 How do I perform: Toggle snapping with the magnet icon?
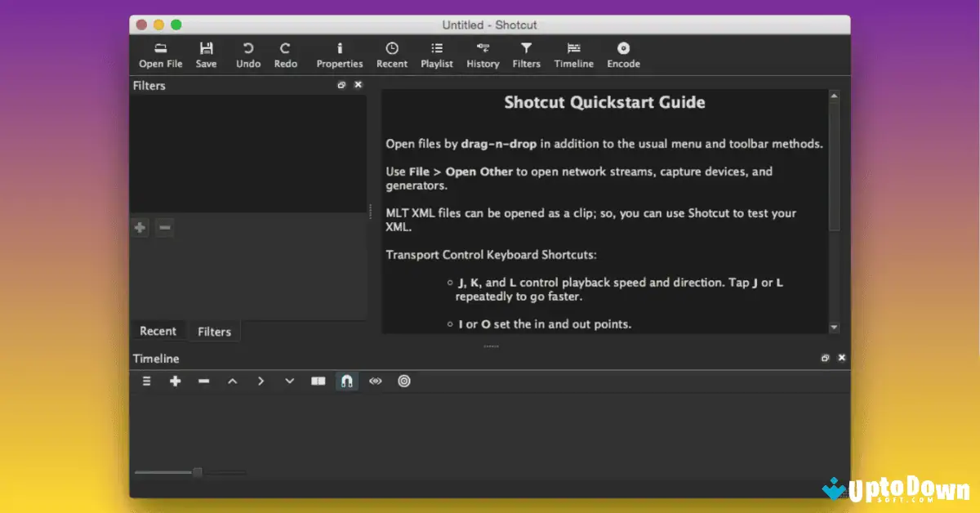click(x=346, y=381)
